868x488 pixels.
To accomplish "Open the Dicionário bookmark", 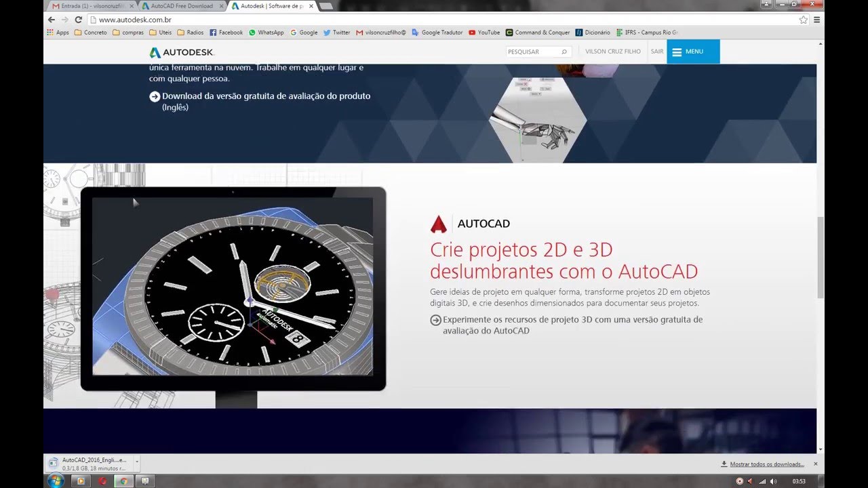I will coord(593,33).
